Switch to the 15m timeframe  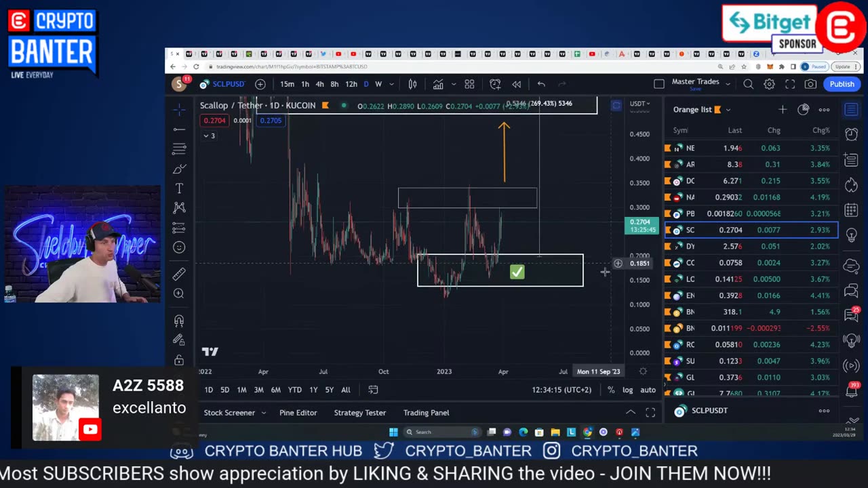pyautogui.click(x=288, y=84)
